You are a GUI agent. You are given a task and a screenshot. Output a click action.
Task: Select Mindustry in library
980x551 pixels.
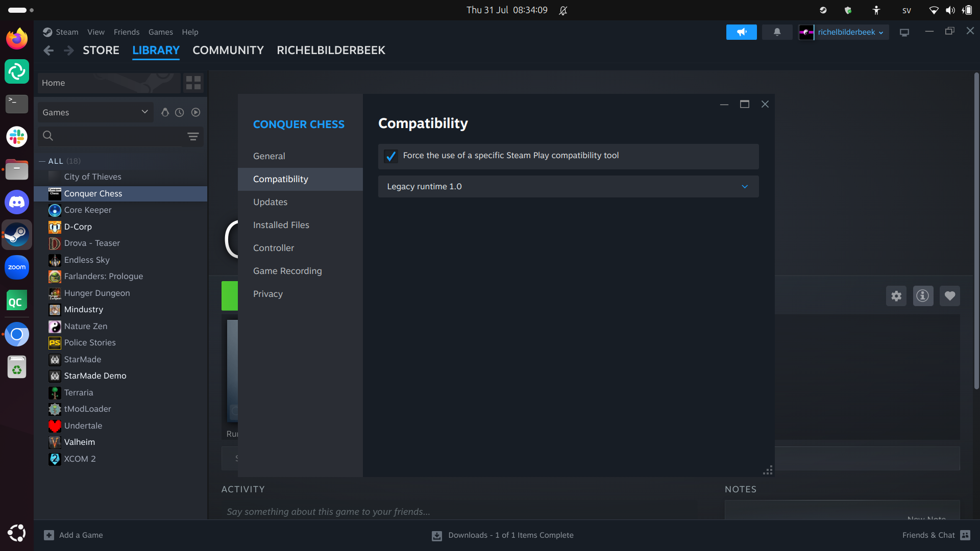(120, 310)
